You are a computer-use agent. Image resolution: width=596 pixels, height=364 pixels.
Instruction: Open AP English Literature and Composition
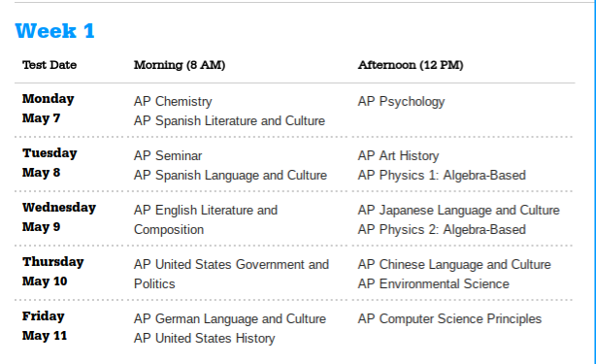206,219
